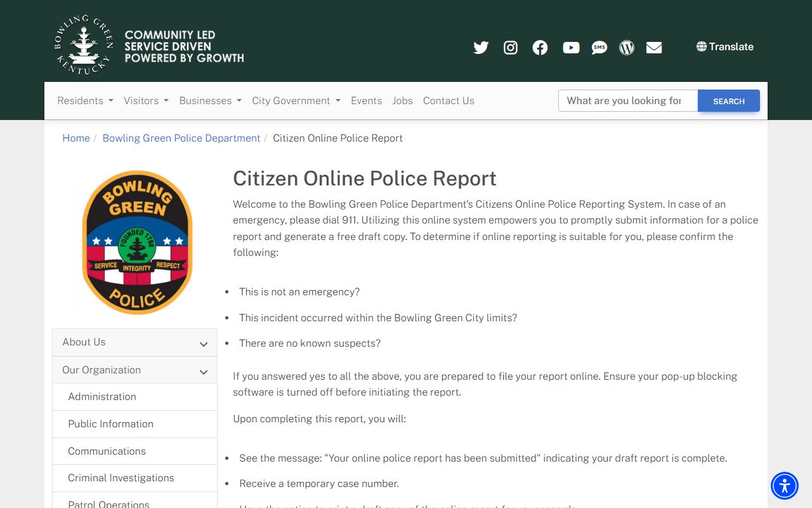Open the Public Information sidebar item
Image resolution: width=812 pixels, height=508 pixels.
pos(134,424)
